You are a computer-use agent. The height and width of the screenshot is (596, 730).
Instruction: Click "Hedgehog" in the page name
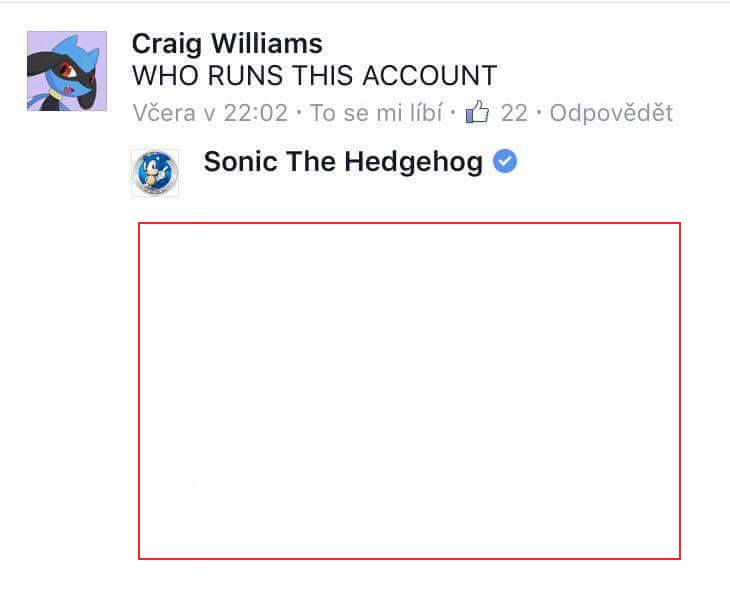tap(413, 163)
